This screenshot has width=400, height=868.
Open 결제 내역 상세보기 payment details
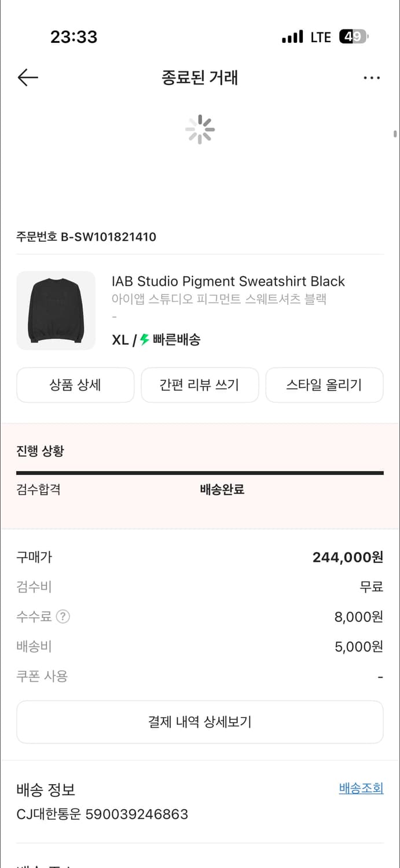(x=200, y=722)
